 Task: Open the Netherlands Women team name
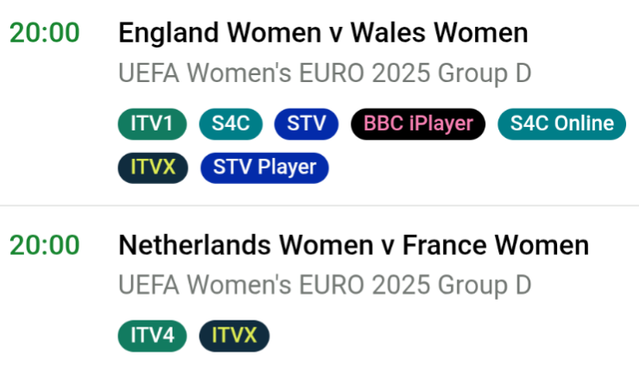tap(246, 245)
